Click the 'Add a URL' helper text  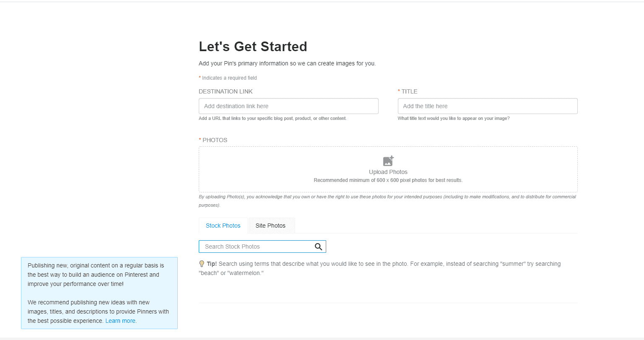pos(273,118)
